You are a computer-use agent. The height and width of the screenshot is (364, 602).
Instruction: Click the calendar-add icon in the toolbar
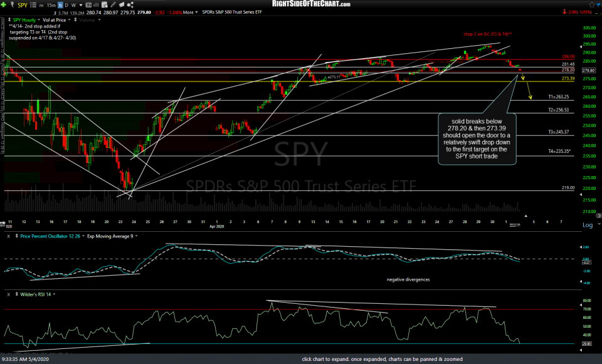pos(103,4)
